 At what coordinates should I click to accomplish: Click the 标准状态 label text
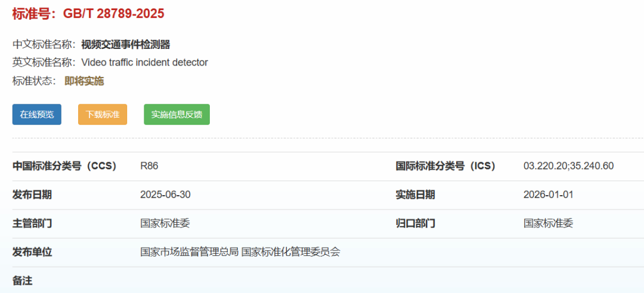click(x=33, y=81)
